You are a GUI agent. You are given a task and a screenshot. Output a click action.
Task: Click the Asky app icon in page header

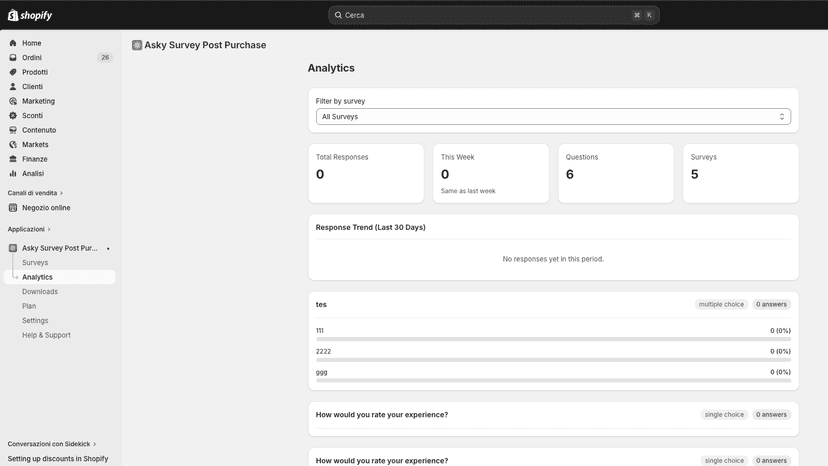137,45
